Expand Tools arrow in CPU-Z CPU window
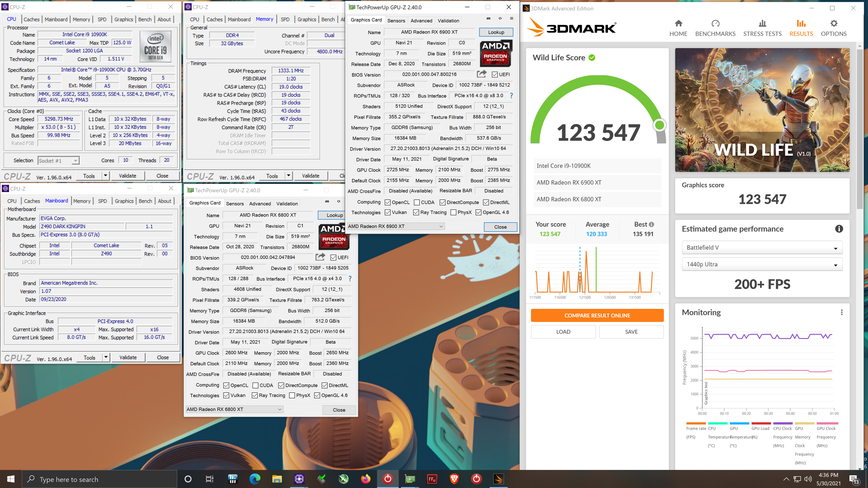The image size is (868, 488). point(106,176)
